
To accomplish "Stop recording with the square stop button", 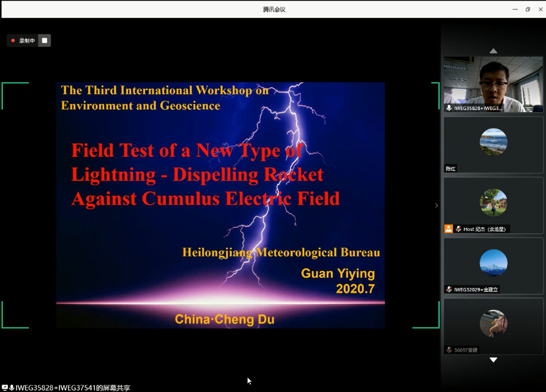I will pyautogui.click(x=44, y=40).
